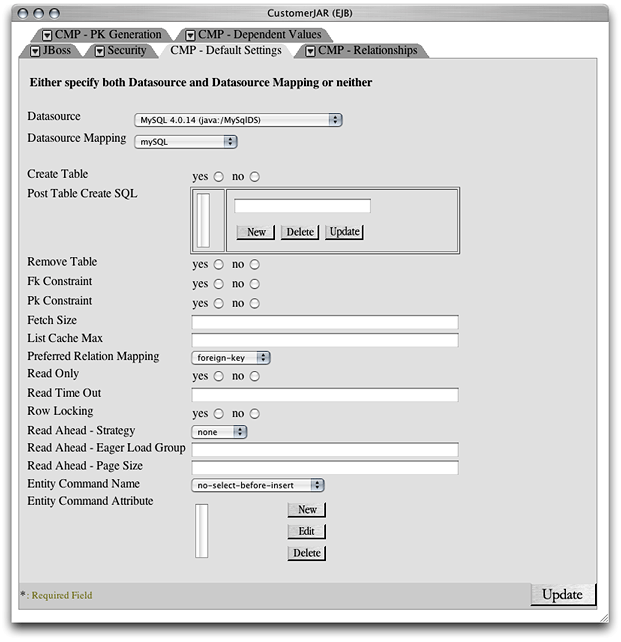Click the Entity Command Attribute list box
The height and width of the screenshot is (642, 621).
point(201,531)
